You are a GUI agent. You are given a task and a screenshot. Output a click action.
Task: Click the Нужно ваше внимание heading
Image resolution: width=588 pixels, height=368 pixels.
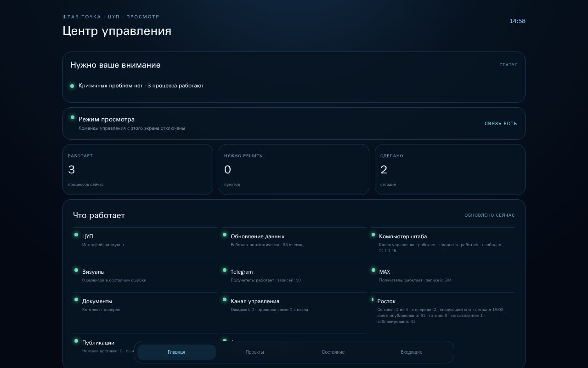[x=115, y=65]
